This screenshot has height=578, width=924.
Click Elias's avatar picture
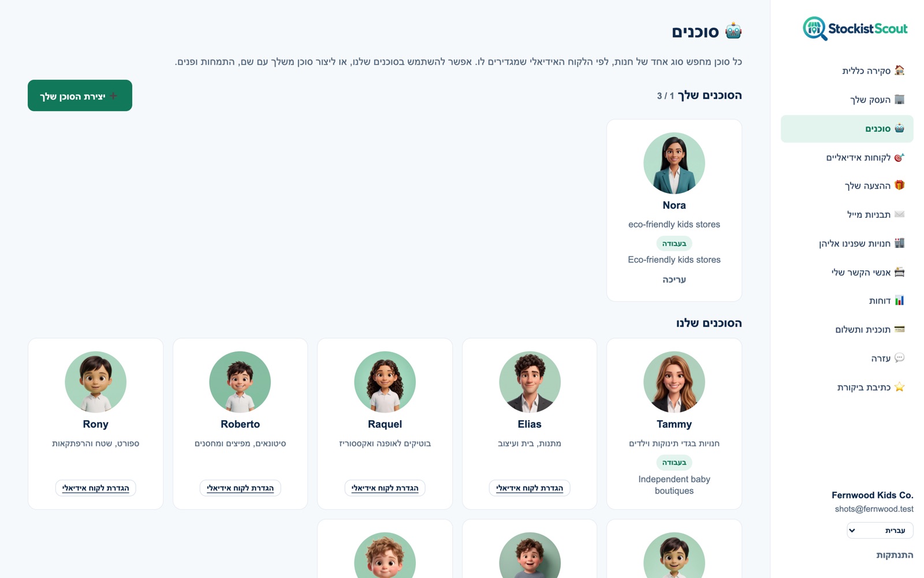click(x=530, y=382)
